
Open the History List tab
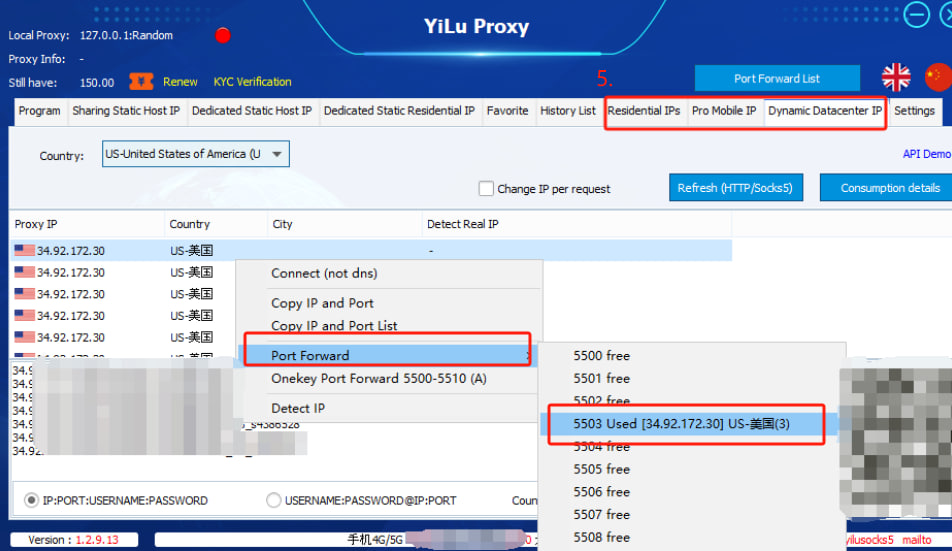tap(568, 111)
